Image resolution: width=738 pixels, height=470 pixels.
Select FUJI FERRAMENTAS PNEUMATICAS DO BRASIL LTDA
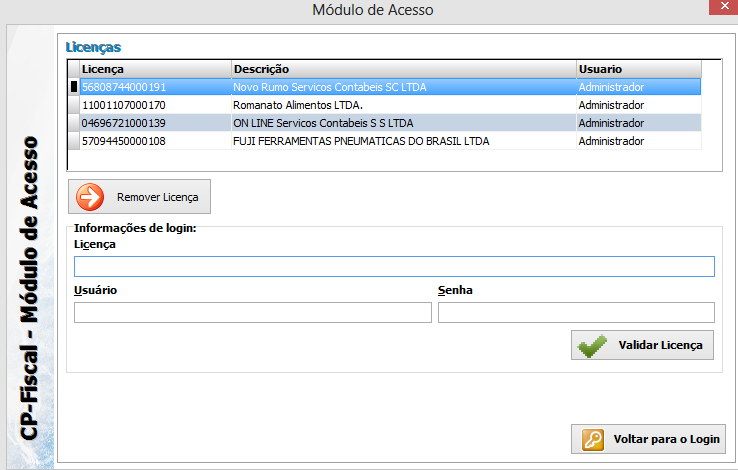[x=361, y=141]
